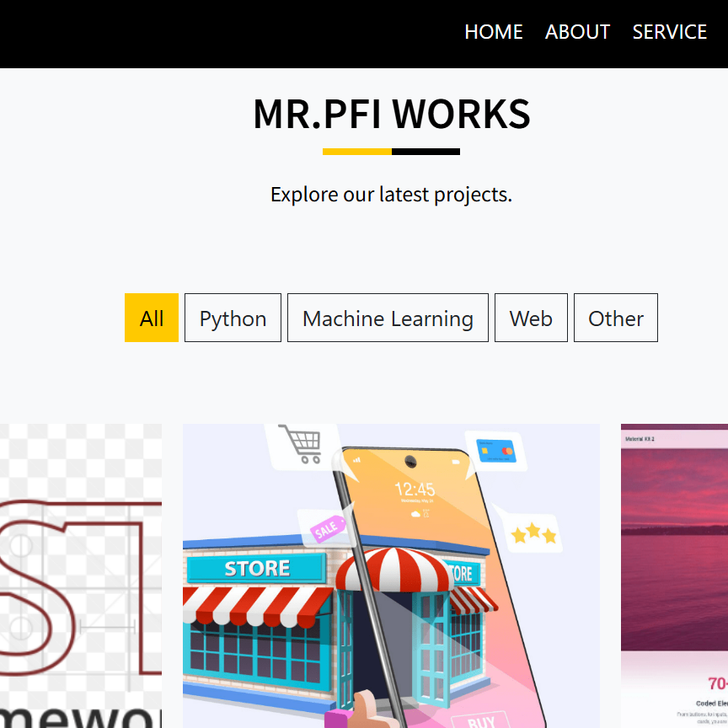Filter projects by Python
The height and width of the screenshot is (728, 728).
pyautogui.click(x=233, y=318)
